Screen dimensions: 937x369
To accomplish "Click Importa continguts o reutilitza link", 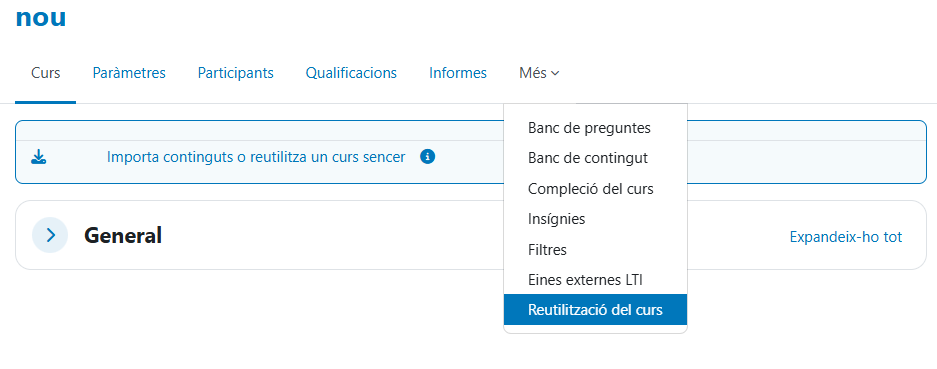I will click(x=256, y=157).
